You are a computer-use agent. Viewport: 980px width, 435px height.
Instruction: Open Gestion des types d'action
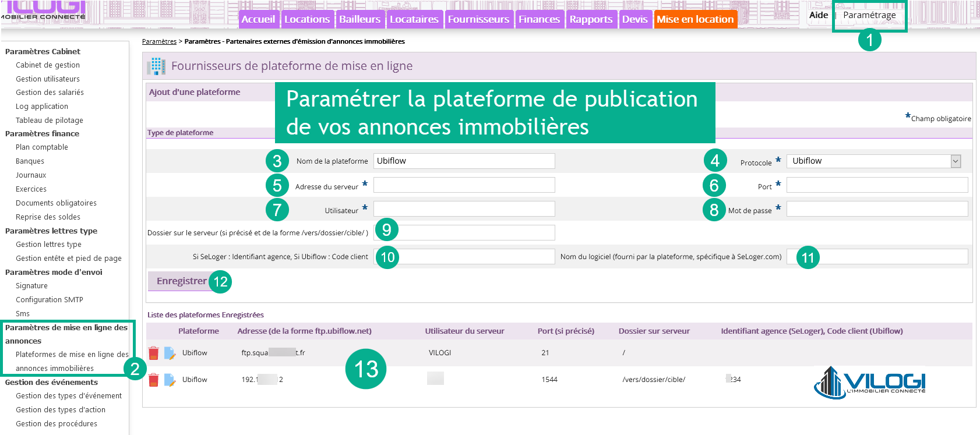(61, 410)
